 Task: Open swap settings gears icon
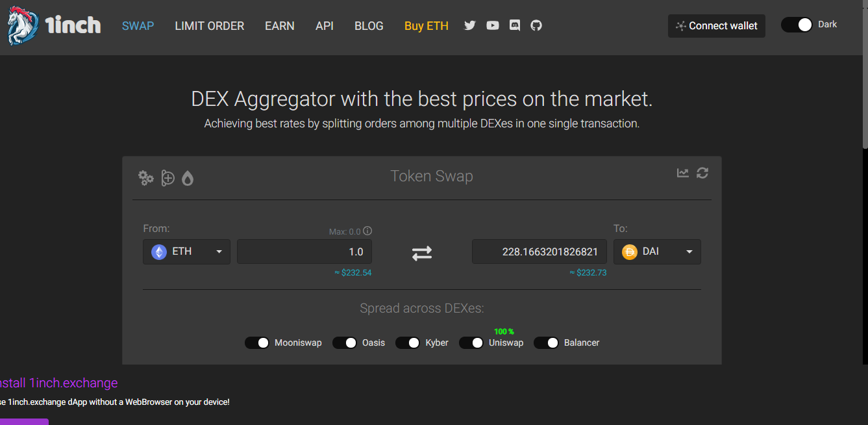click(x=146, y=177)
